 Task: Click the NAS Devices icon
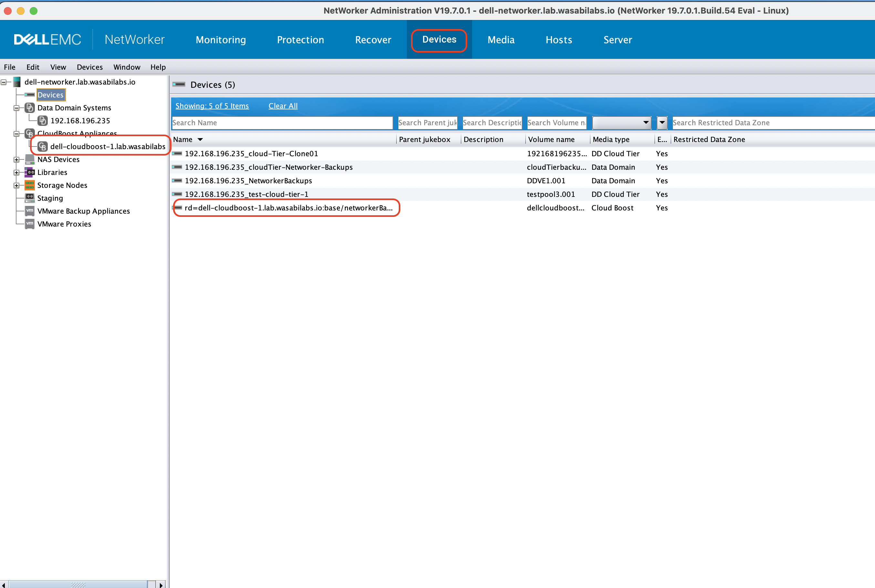(30, 159)
